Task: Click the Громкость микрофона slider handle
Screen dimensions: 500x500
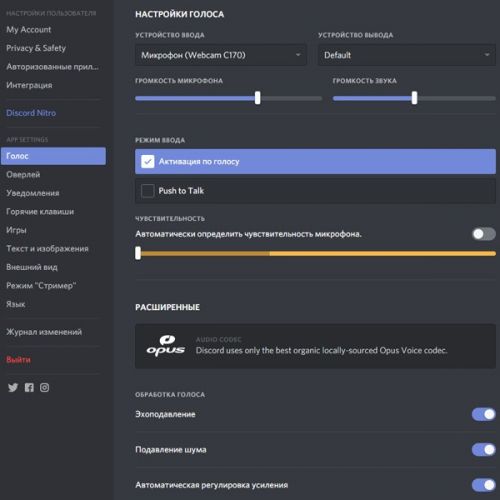Action: pos(258,98)
